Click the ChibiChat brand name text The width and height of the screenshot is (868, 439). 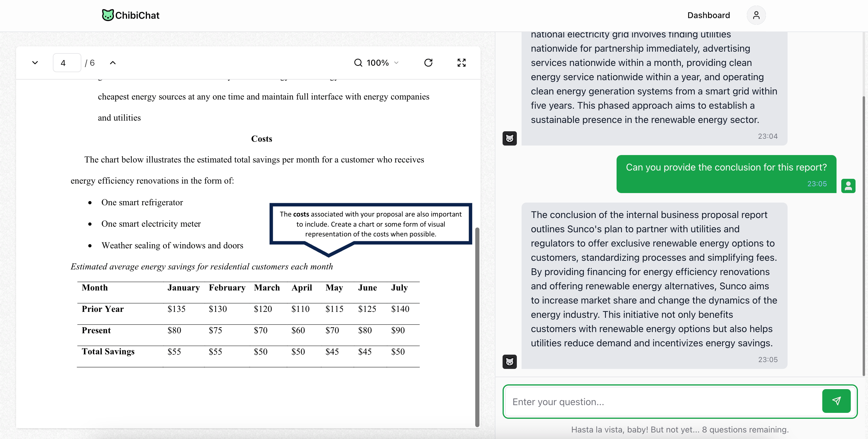click(137, 15)
